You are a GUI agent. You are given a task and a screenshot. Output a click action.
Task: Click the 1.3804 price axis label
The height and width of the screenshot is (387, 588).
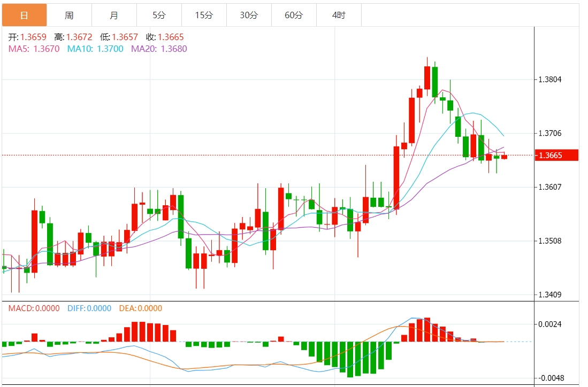coord(550,80)
